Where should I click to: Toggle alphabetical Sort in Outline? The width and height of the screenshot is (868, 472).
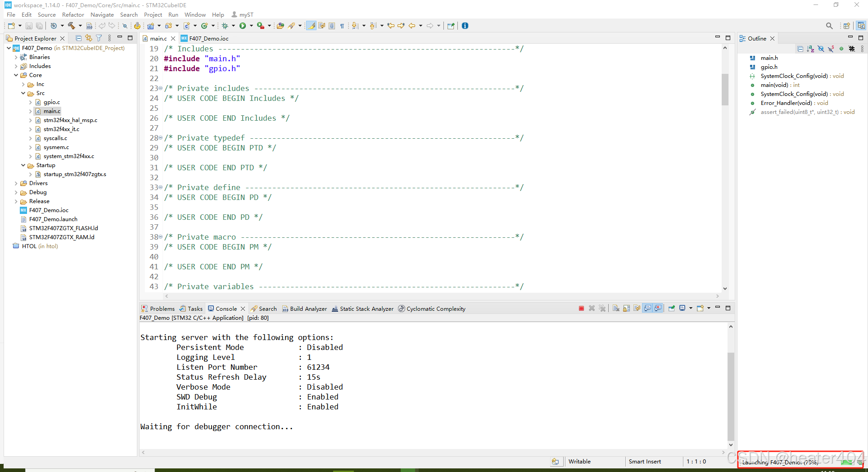810,49
